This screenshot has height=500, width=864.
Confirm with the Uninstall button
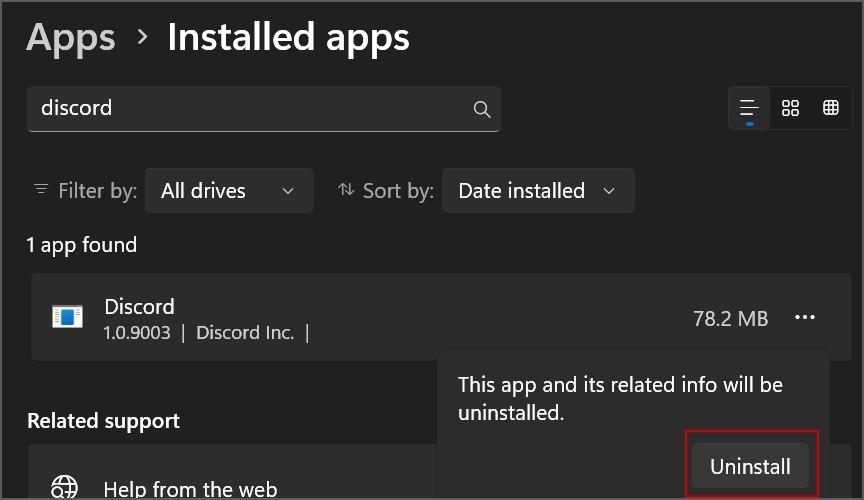tap(750, 466)
